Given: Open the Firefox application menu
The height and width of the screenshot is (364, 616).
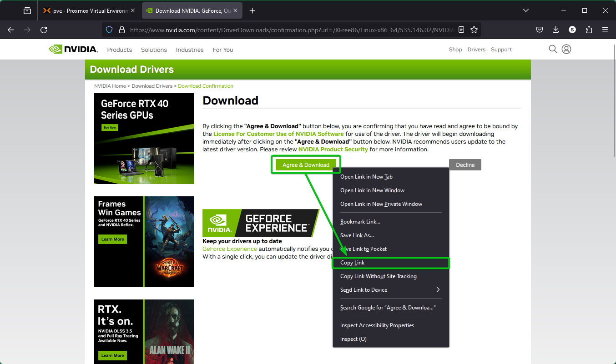Looking at the screenshot, I should pos(605,30).
